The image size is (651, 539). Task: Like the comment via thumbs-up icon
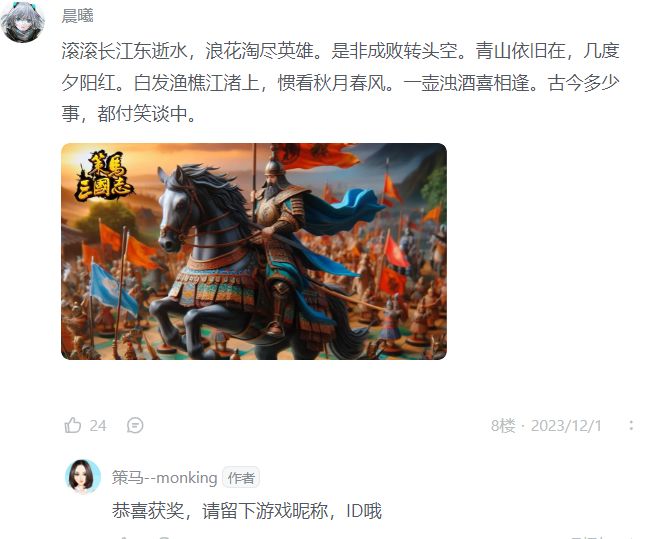click(x=73, y=425)
